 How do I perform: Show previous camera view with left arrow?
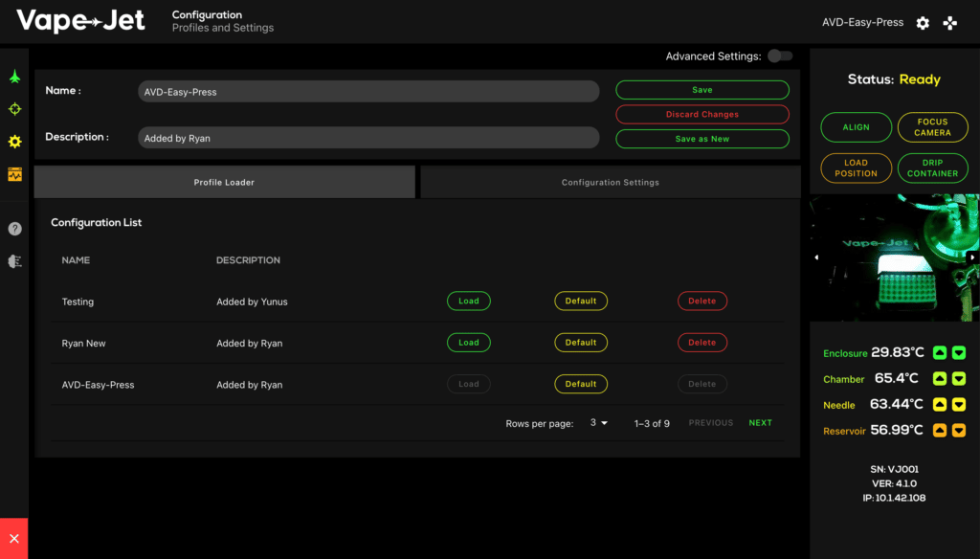tap(816, 257)
